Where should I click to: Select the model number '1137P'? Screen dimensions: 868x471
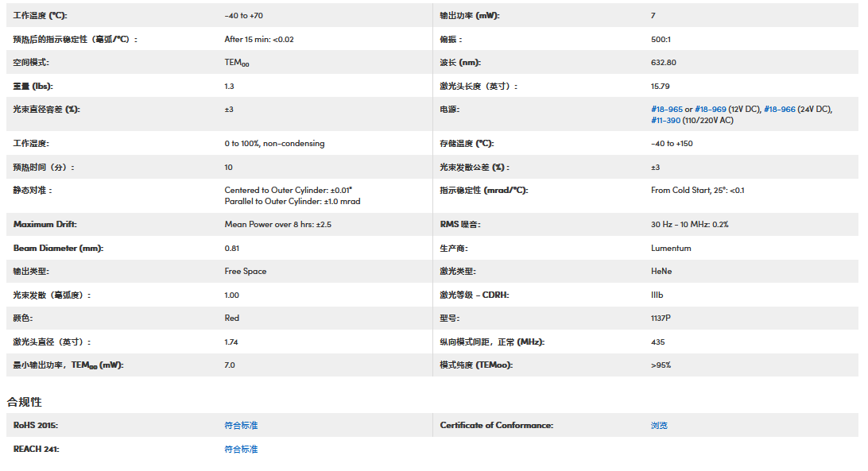click(661, 319)
